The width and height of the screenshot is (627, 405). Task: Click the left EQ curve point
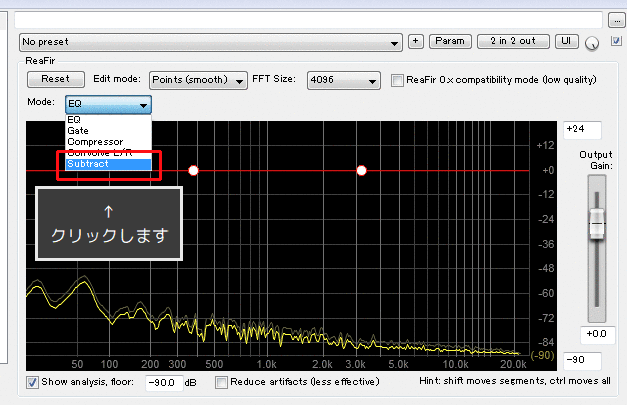coord(194,171)
